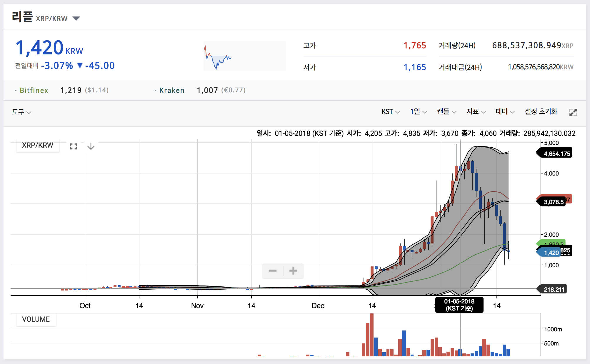Click the 500m volume axis label
590x364 pixels.
[x=551, y=343]
